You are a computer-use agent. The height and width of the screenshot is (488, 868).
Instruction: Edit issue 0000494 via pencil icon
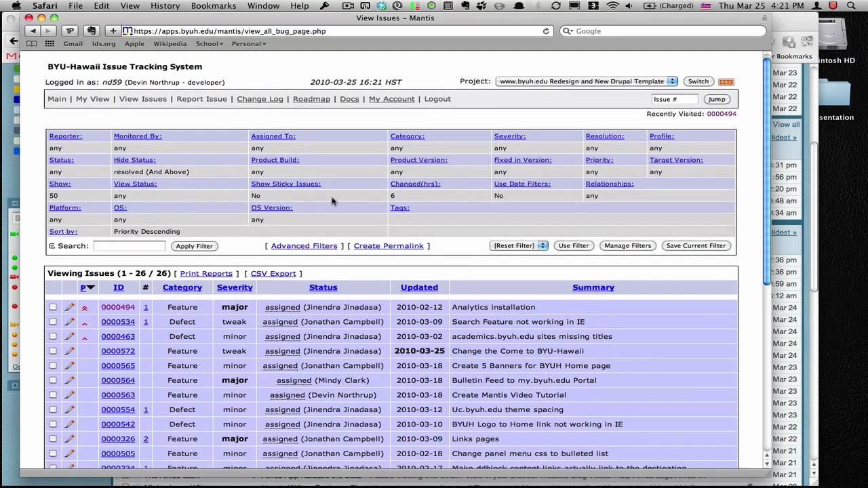(69, 307)
